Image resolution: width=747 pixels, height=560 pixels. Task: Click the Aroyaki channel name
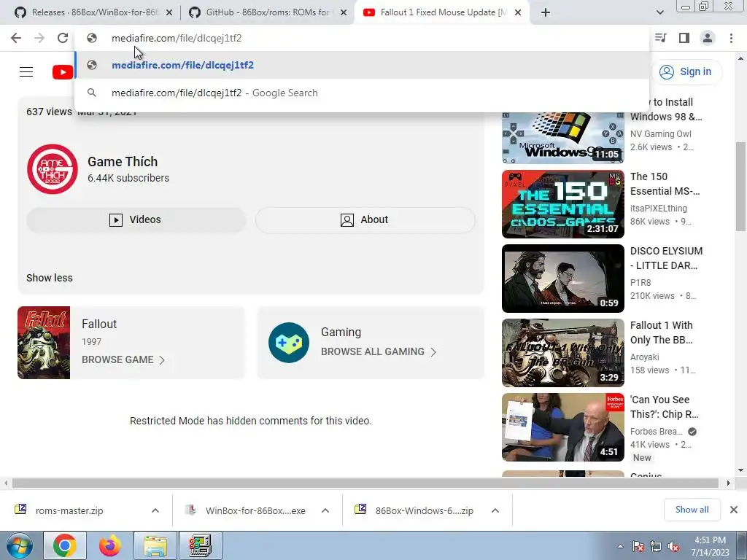(645, 357)
